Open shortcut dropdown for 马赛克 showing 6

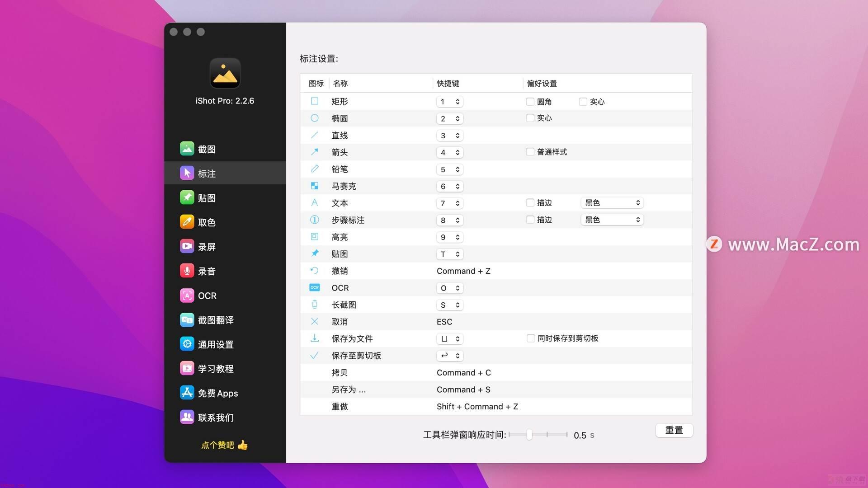pyautogui.click(x=450, y=186)
